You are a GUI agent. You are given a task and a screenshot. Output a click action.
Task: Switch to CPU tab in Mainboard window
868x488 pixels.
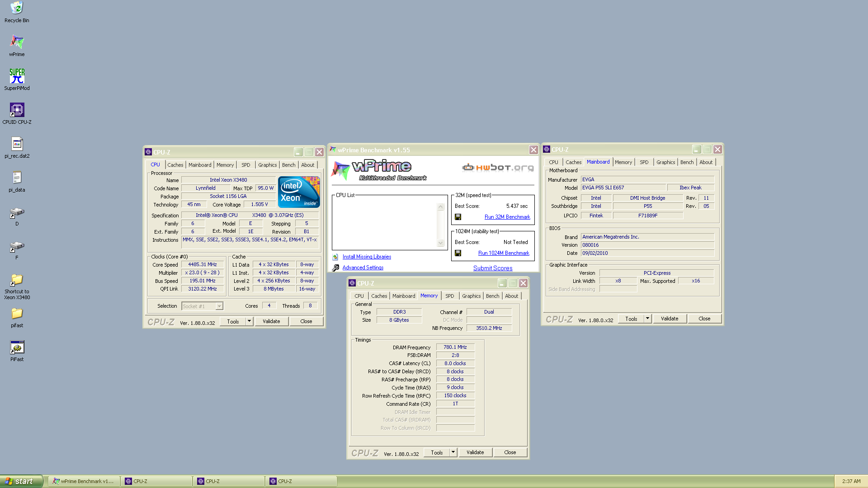click(553, 162)
